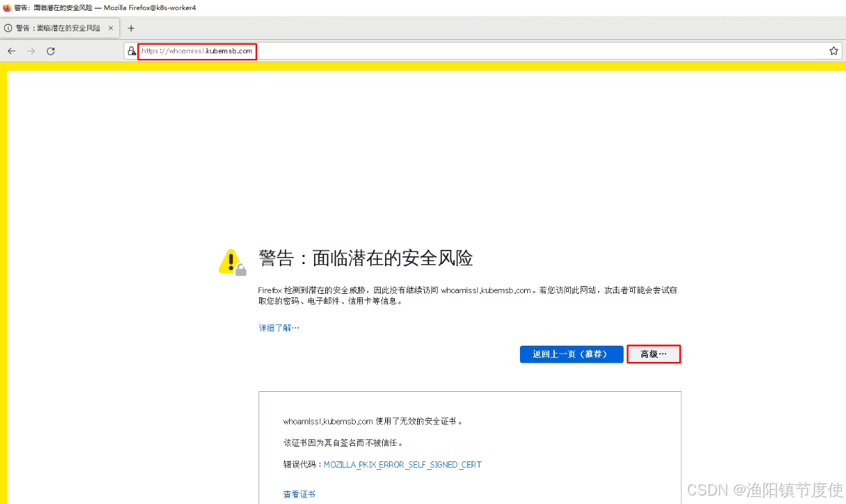Open a new tab with the plus icon
846x504 pixels.
[x=131, y=28]
